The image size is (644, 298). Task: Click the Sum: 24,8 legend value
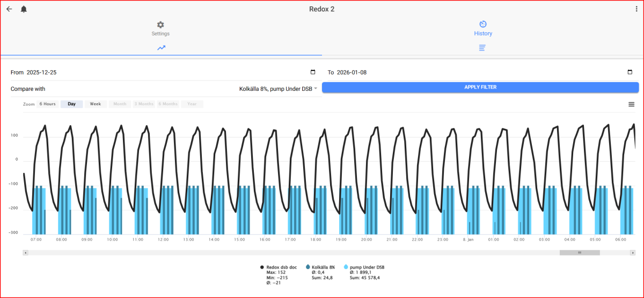point(323,278)
